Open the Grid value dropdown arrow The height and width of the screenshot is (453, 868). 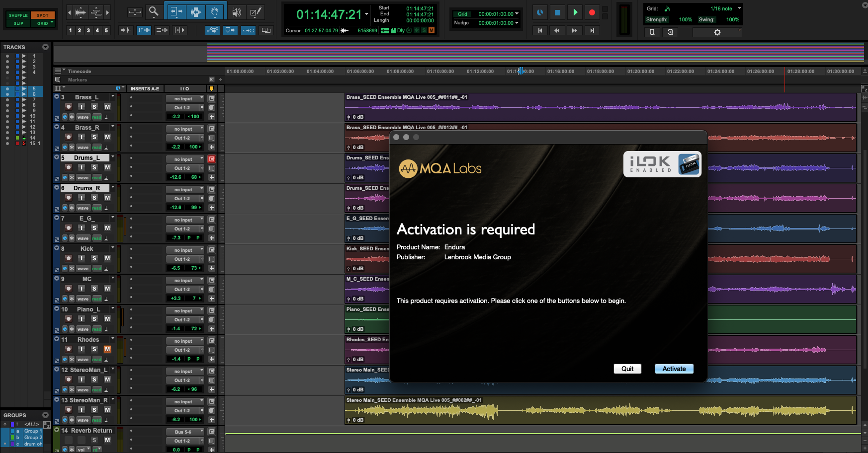point(517,14)
